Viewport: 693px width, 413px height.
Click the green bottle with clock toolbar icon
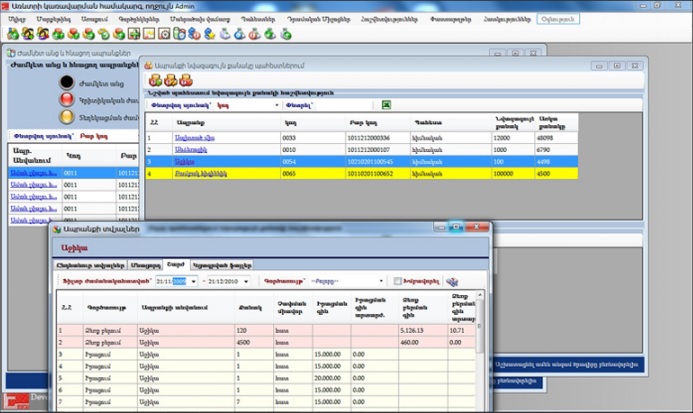pos(179,34)
